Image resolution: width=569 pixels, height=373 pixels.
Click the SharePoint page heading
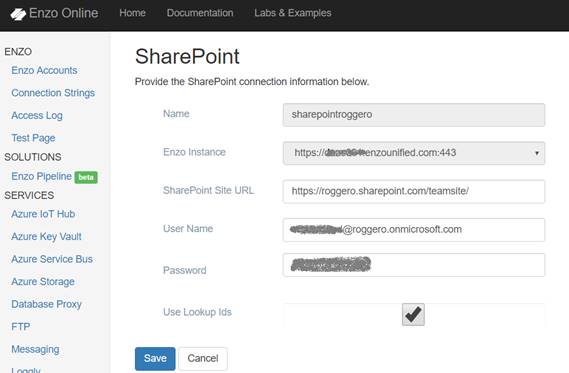187,57
